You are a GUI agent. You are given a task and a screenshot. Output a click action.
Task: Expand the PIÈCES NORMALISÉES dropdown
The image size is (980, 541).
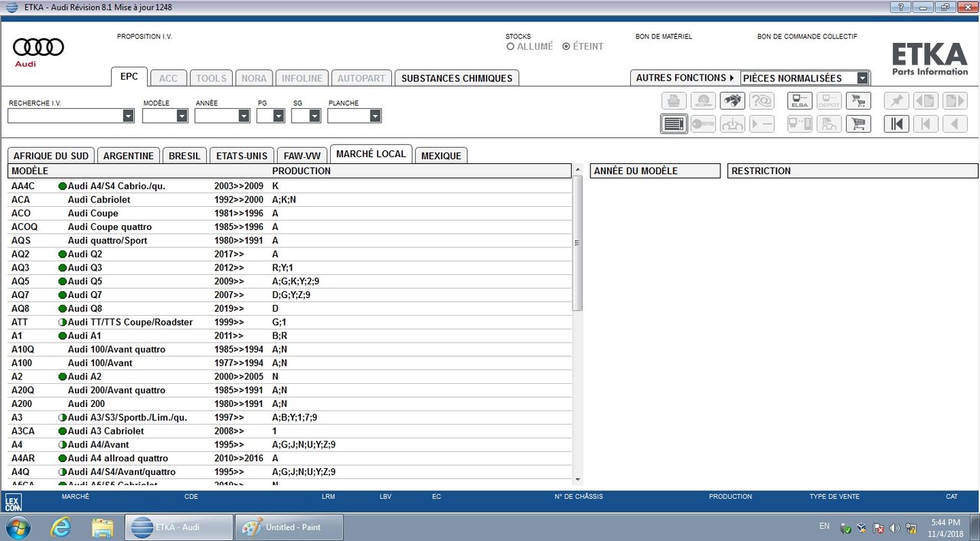click(863, 78)
